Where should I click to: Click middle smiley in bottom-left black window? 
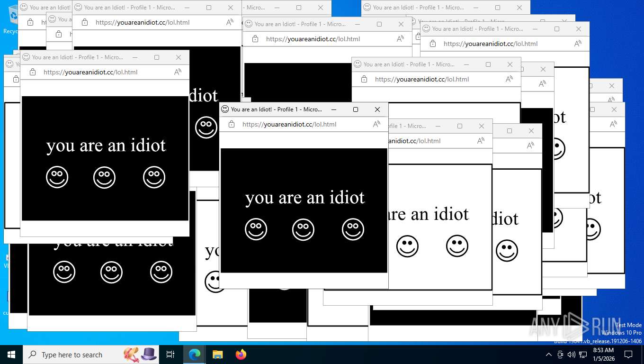111,272
